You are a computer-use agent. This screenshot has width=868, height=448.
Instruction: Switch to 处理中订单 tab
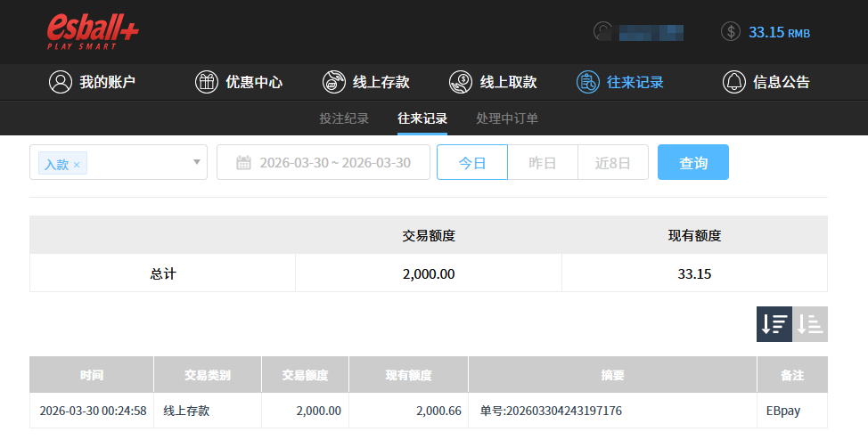click(507, 118)
